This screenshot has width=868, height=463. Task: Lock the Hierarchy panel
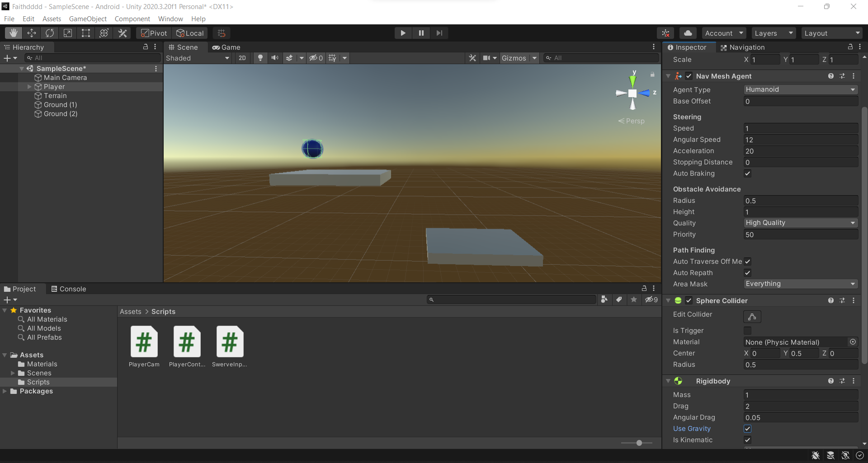[146, 47]
